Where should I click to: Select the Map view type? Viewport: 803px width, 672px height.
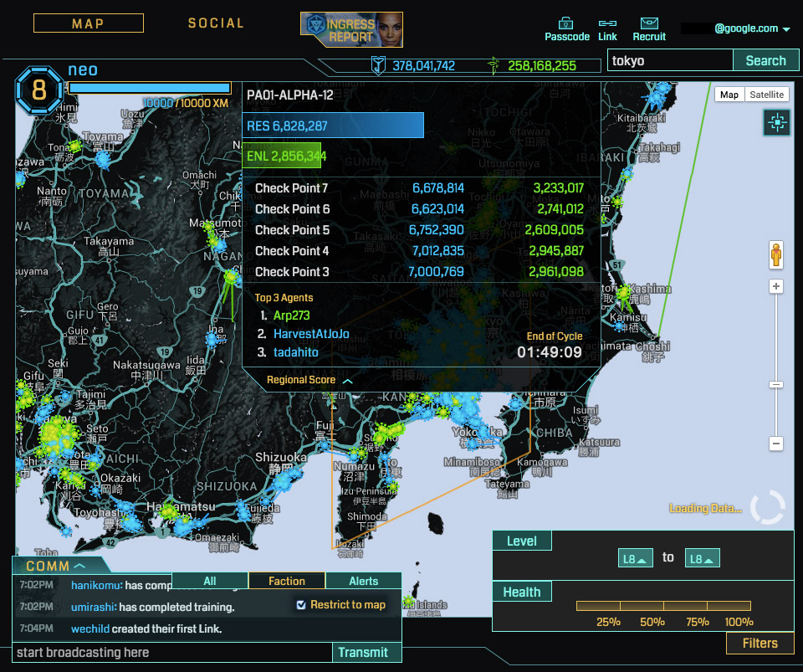coord(729,95)
